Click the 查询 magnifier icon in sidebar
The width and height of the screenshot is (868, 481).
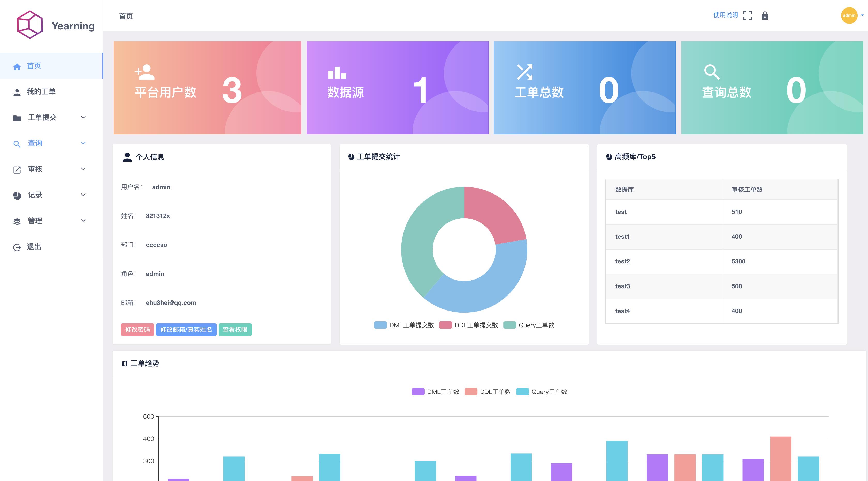[x=17, y=143]
